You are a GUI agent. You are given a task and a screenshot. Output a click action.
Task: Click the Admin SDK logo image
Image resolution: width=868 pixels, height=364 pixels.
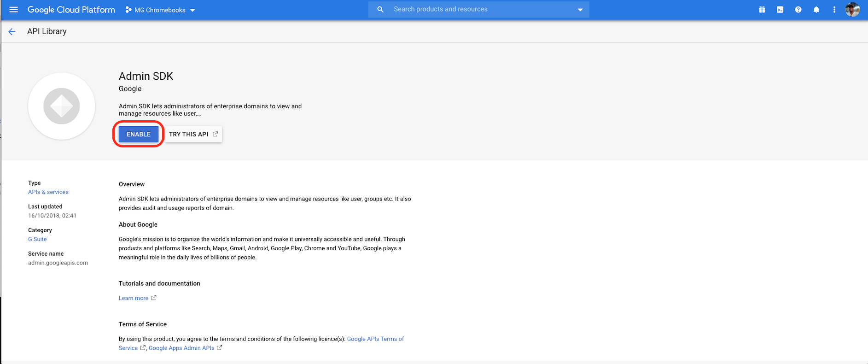click(62, 106)
